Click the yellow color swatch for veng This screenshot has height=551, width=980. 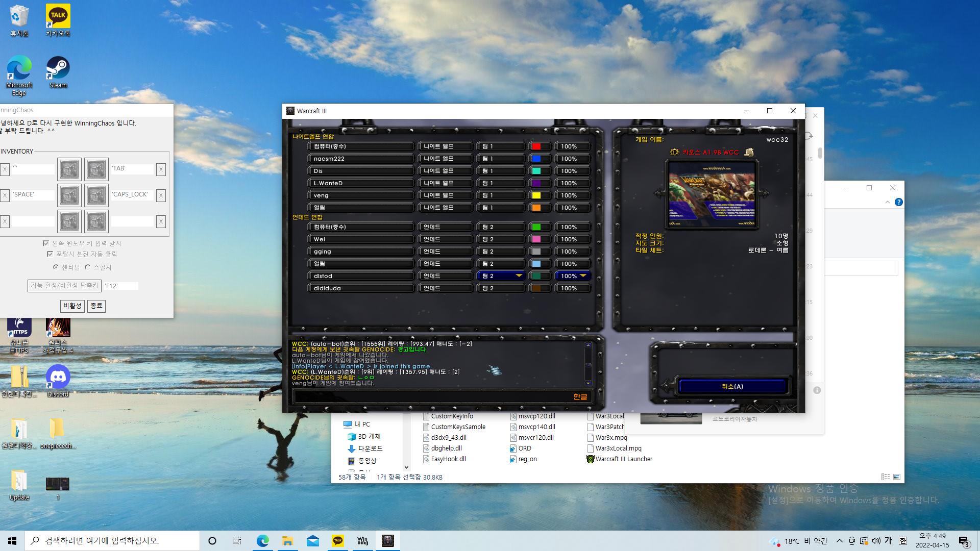click(536, 195)
